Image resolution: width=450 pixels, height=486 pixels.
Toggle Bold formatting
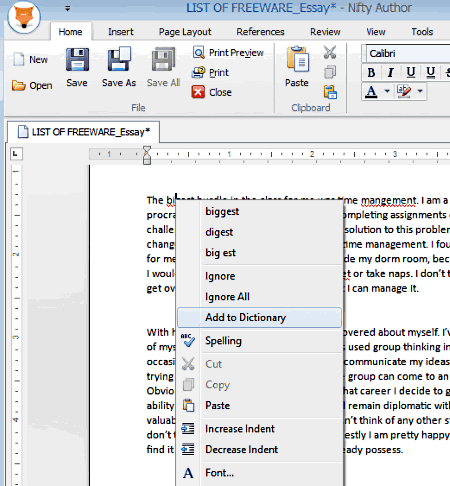click(x=371, y=72)
